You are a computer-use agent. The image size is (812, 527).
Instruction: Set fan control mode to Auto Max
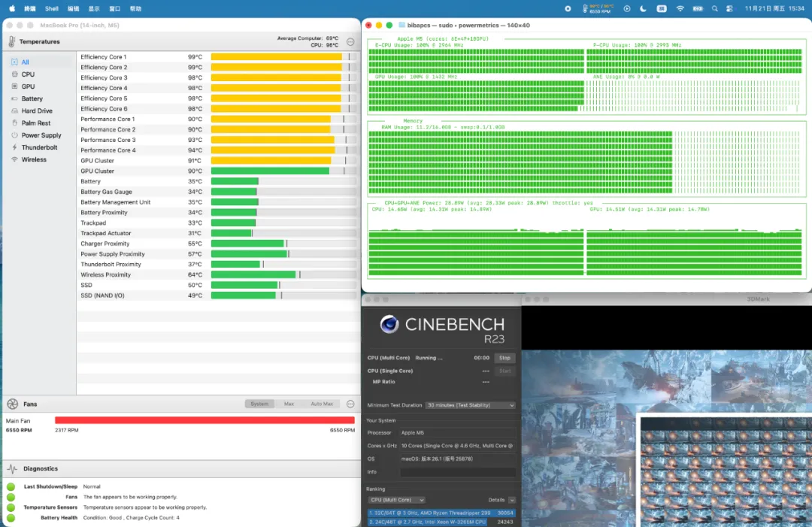322,404
